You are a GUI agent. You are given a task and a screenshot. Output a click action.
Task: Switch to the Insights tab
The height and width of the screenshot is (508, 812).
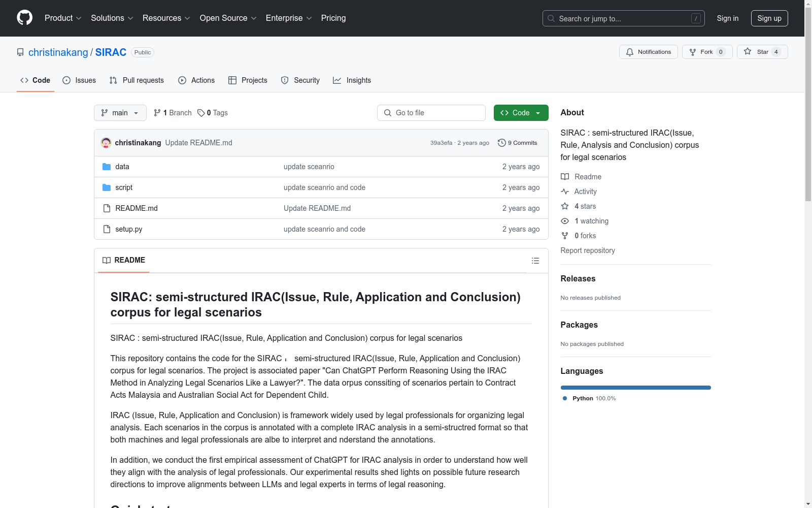352,80
